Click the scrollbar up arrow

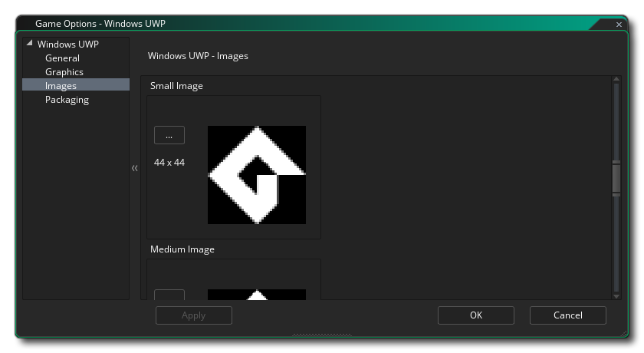click(x=616, y=79)
